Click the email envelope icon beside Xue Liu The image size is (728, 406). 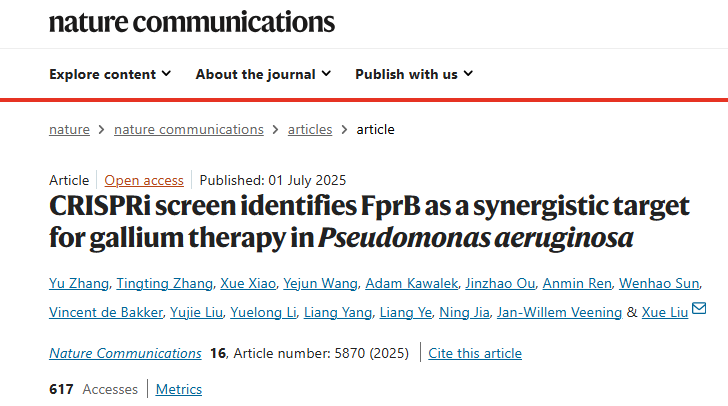coord(699,309)
